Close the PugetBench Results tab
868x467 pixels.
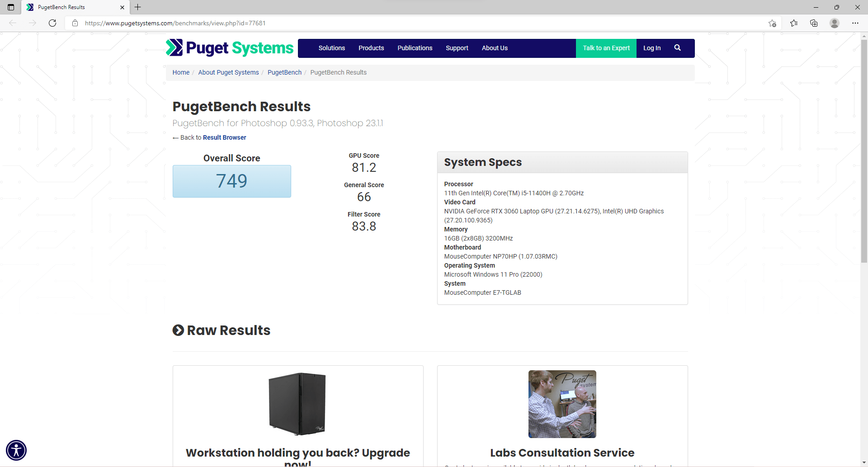click(x=122, y=7)
